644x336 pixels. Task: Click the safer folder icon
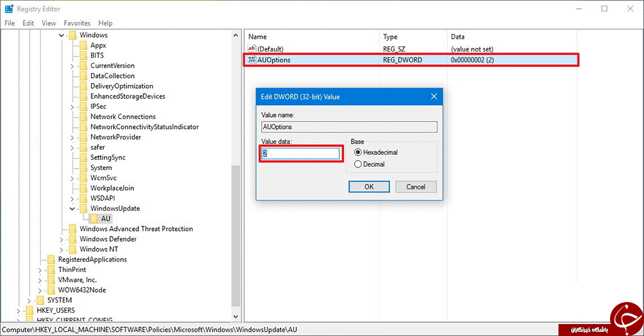(x=84, y=147)
